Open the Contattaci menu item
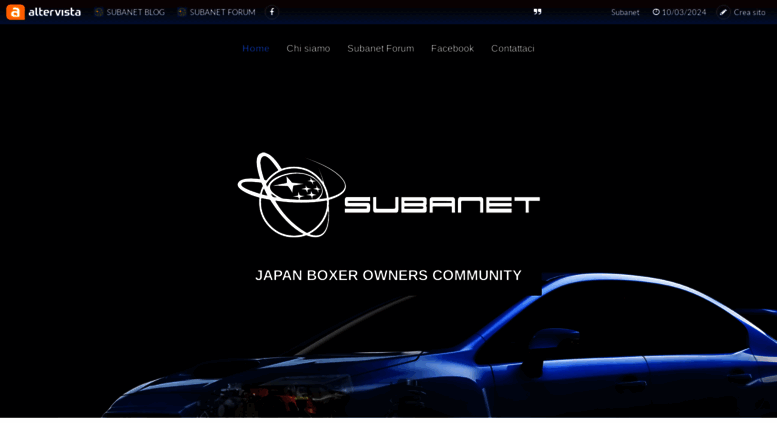Image resolution: width=777 pixels, height=423 pixels. [x=512, y=49]
